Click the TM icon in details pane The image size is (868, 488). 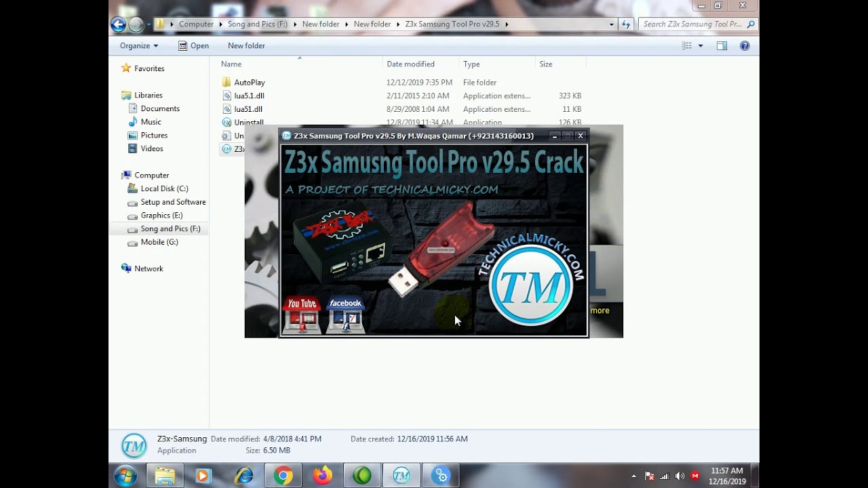coord(134,445)
